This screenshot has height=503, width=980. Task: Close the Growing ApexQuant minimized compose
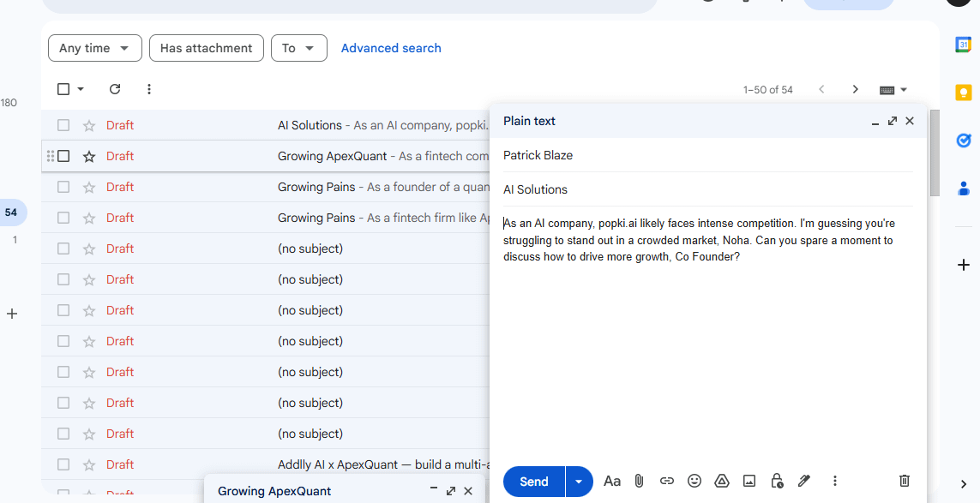(x=468, y=491)
